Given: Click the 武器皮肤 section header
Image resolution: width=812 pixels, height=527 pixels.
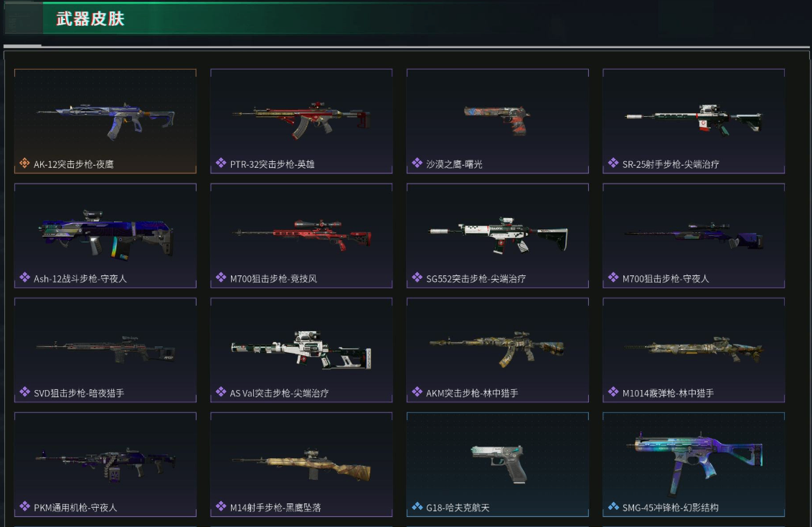Looking at the screenshot, I should (x=90, y=19).
